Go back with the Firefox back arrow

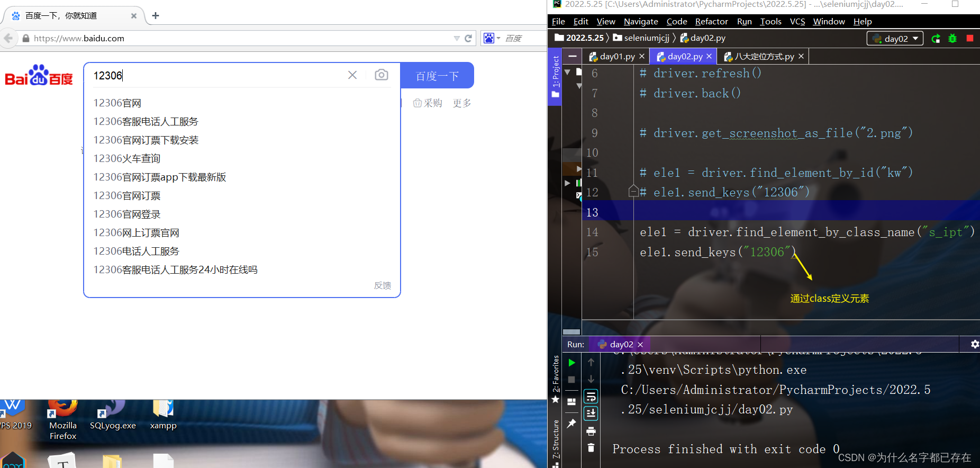tap(8, 38)
